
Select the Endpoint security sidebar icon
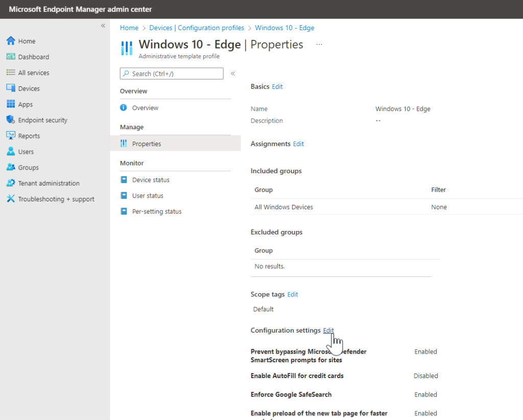point(11,120)
